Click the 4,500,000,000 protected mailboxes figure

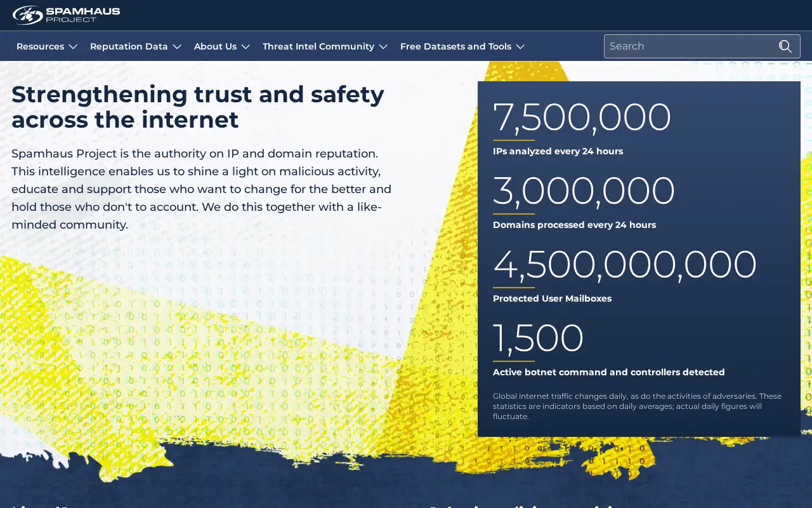(625, 264)
